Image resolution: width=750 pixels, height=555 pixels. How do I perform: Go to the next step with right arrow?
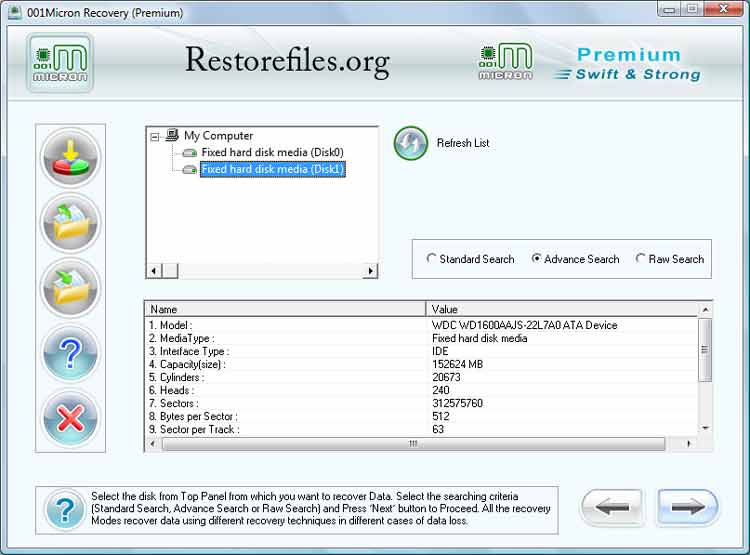(x=687, y=508)
